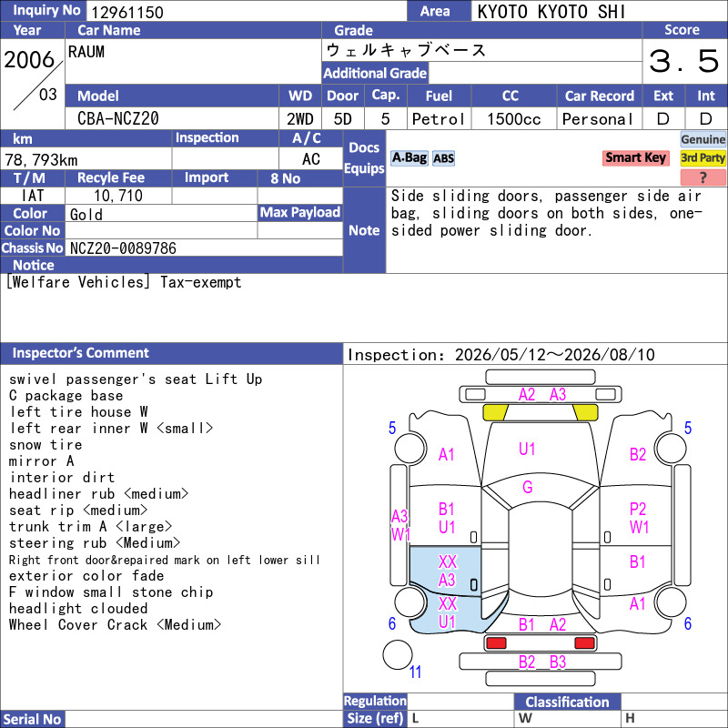
Task: Click the score value 3.5
Action: [684, 61]
